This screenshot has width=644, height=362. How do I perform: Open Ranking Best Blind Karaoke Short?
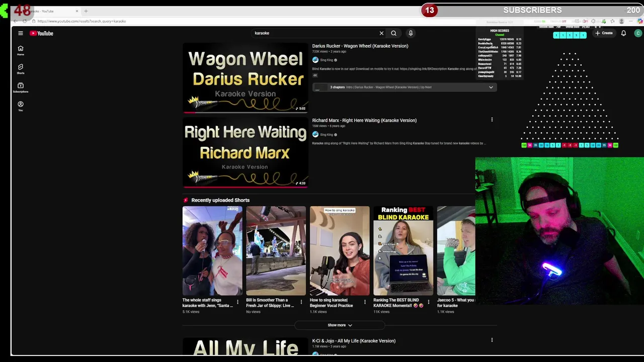403,250
